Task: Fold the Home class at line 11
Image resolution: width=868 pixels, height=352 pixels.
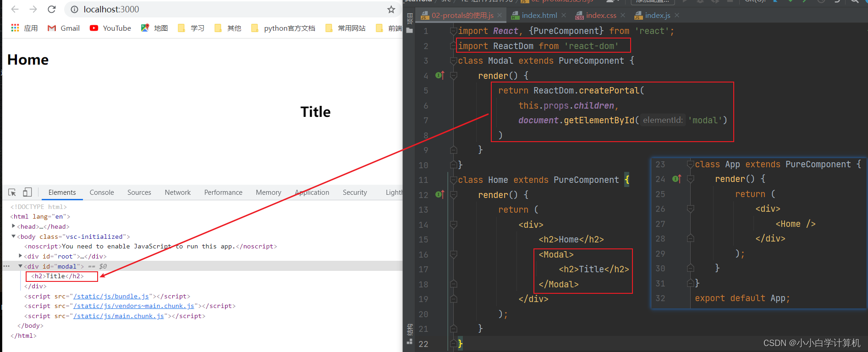Action: point(453,180)
